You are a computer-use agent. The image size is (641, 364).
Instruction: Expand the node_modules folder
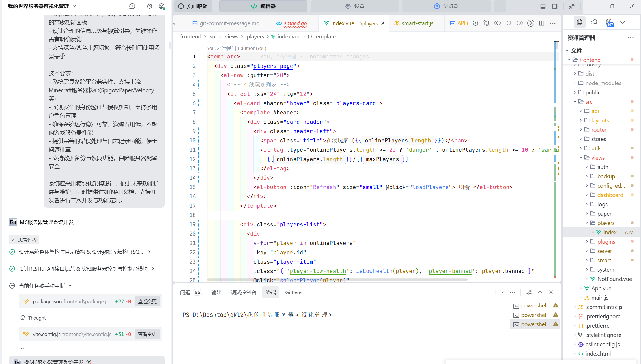click(x=575, y=83)
